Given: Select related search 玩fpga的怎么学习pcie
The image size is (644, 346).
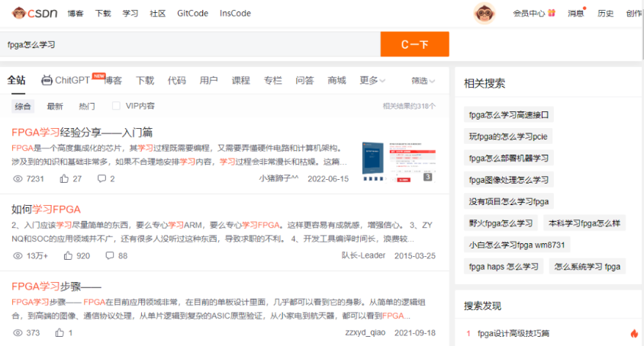Looking at the screenshot, I should point(508,136).
